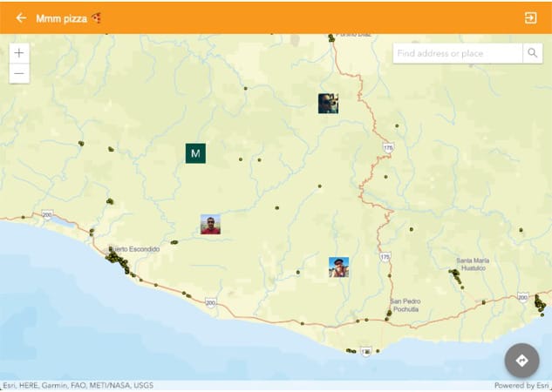Viewport: 552px width, 392px height.
Task: Focus the Find address or place field
Action: (x=458, y=53)
